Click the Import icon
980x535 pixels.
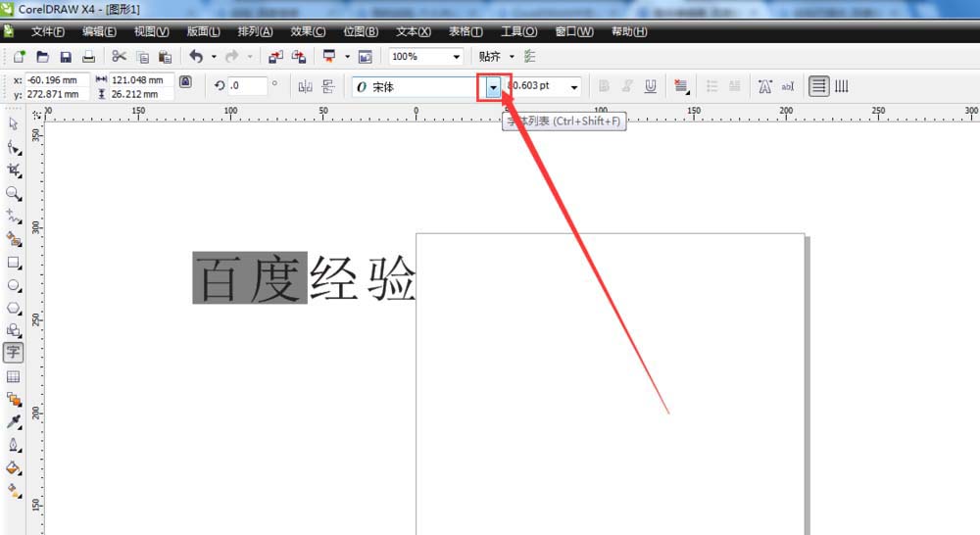(x=275, y=57)
